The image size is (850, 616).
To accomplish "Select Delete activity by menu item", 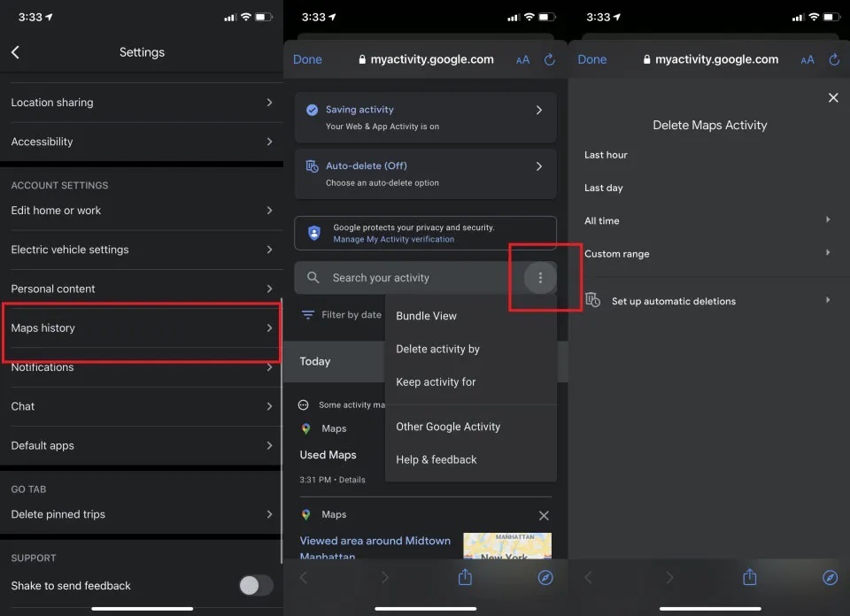I will point(437,349).
